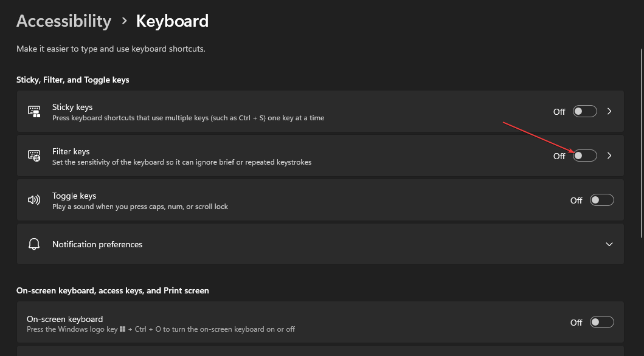
Task: Select the Sticky keys label
Action: click(x=72, y=107)
